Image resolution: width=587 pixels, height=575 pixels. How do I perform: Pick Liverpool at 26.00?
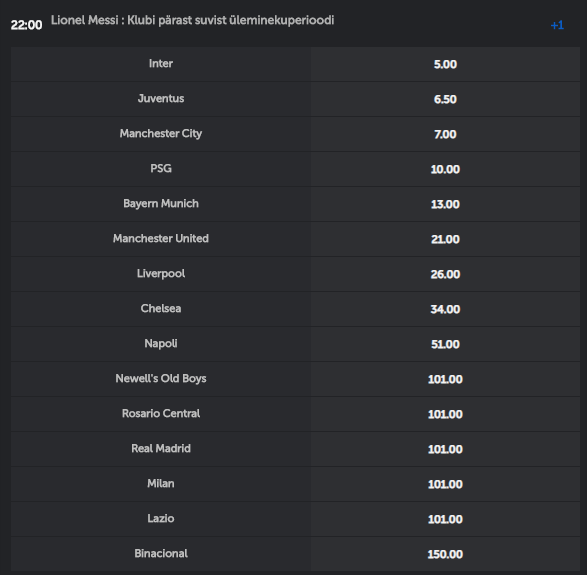(445, 274)
